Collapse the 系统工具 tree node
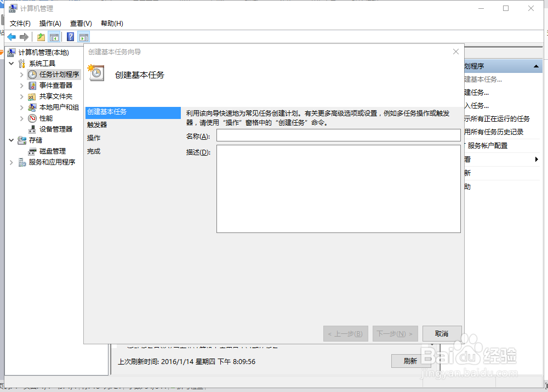 tap(12, 63)
